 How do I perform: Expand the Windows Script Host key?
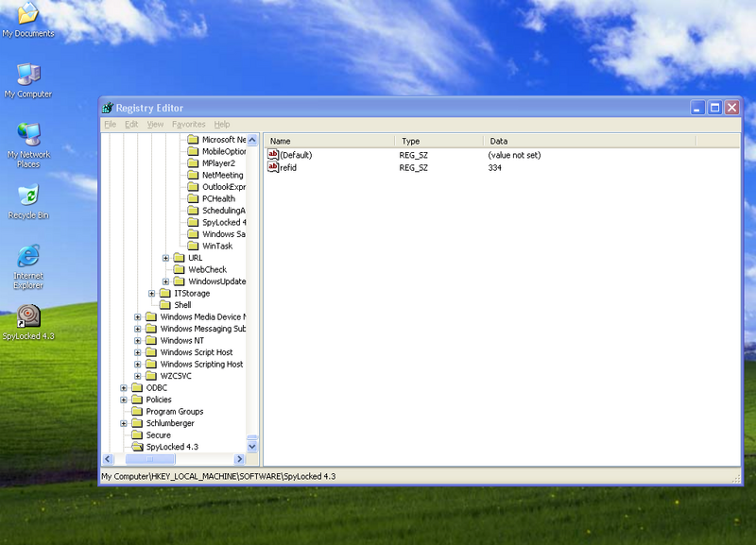(137, 352)
